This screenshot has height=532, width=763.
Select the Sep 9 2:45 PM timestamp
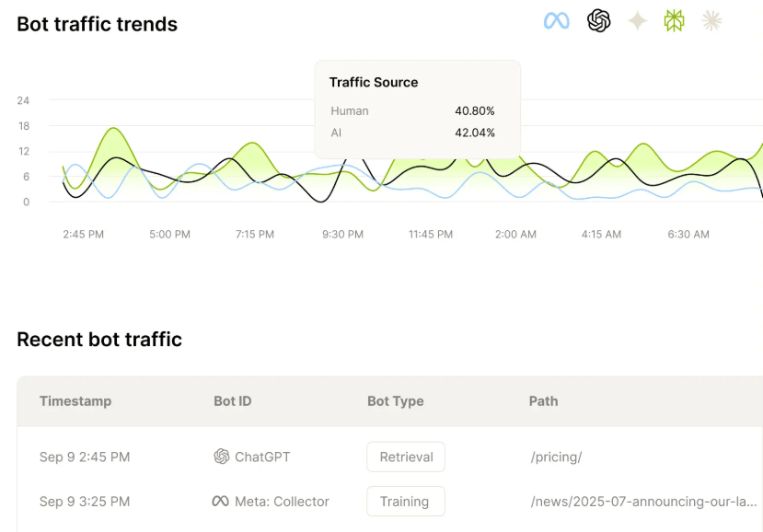(x=85, y=457)
